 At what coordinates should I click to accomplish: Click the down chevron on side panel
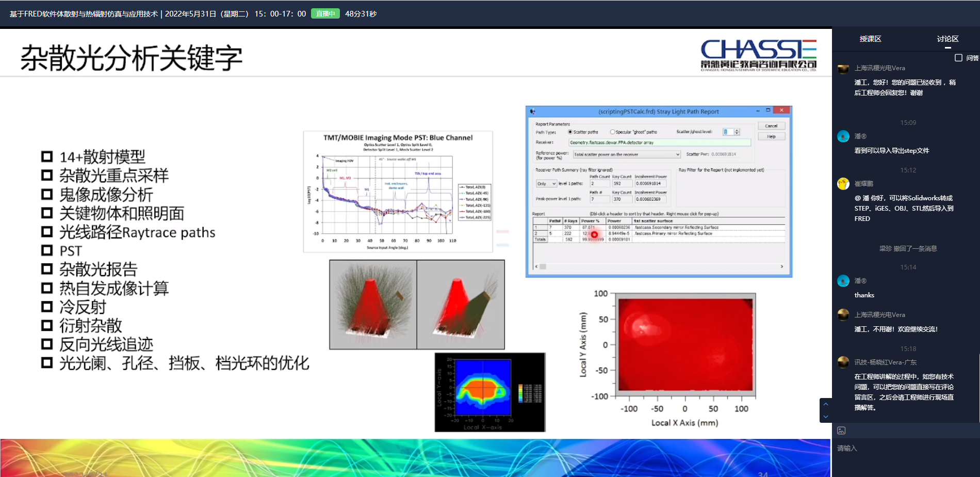coord(826,417)
